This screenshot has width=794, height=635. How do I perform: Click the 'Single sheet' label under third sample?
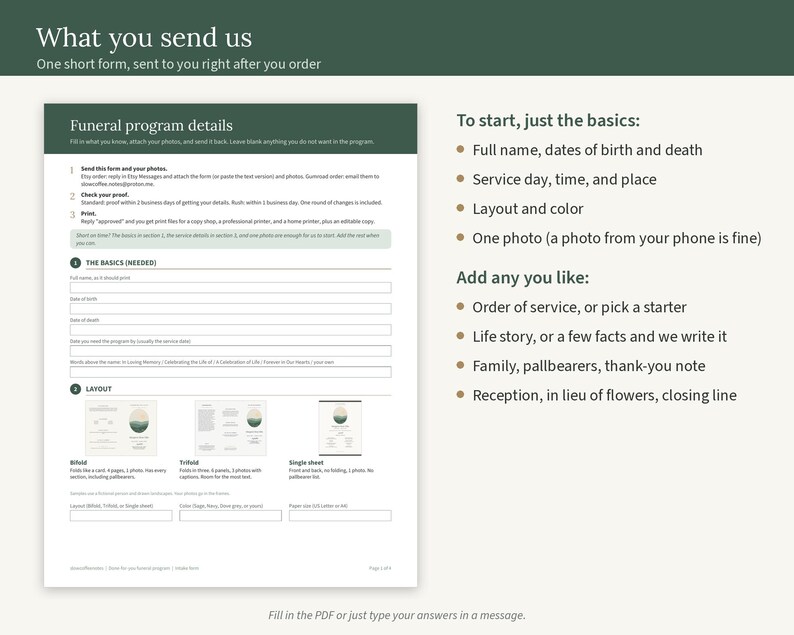click(306, 462)
